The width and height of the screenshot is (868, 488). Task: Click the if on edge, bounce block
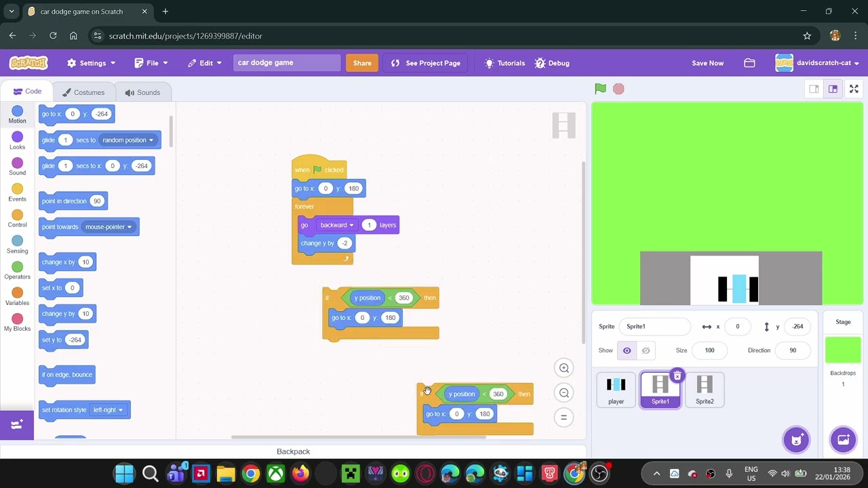pyautogui.click(x=66, y=375)
